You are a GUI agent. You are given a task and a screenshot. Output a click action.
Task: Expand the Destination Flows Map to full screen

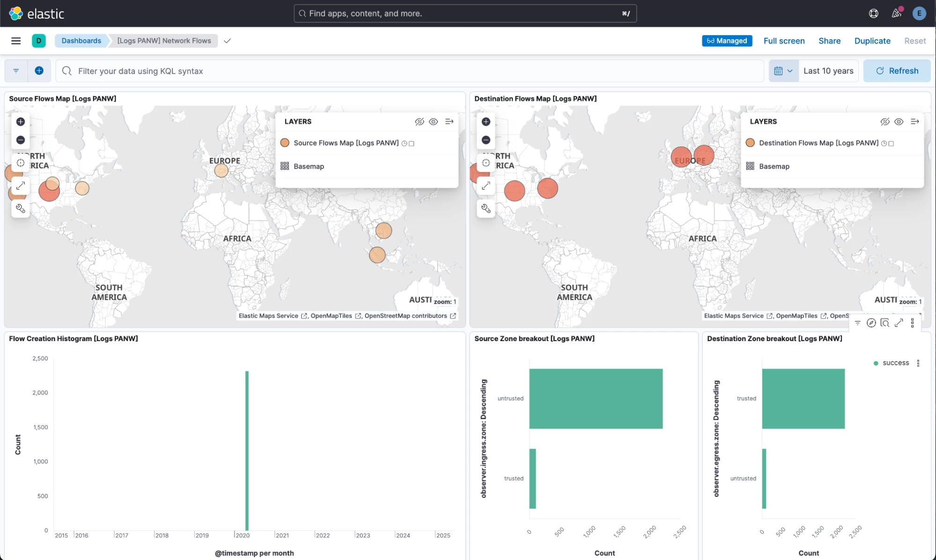486,186
